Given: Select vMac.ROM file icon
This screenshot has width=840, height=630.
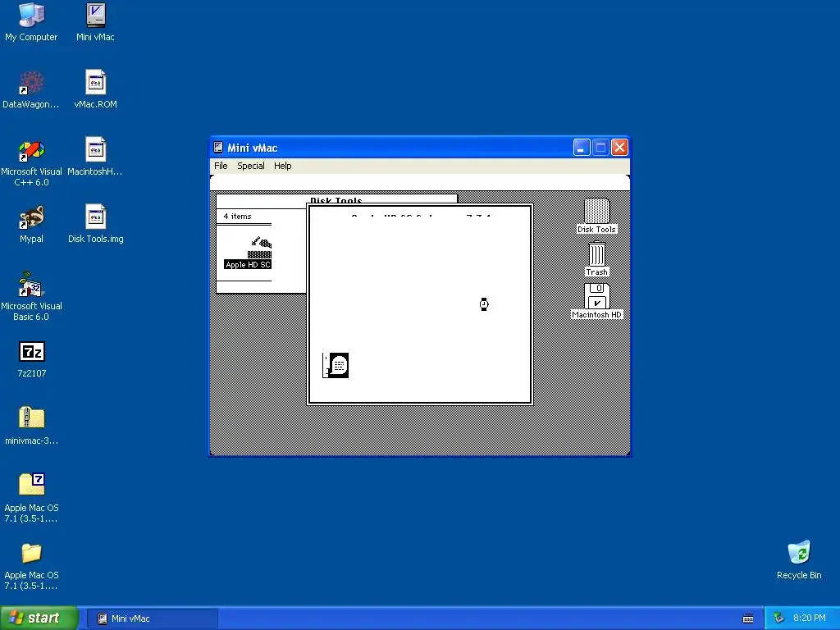Looking at the screenshot, I should (95, 89).
